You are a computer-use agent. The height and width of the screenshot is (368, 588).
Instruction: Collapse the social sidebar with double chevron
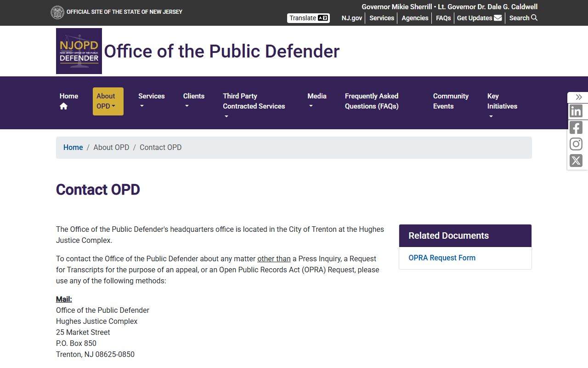[x=579, y=97]
